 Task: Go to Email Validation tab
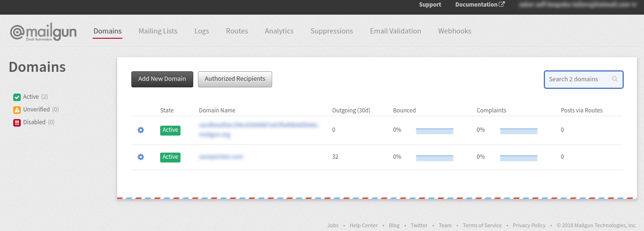pyautogui.click(x=395, y=31)
